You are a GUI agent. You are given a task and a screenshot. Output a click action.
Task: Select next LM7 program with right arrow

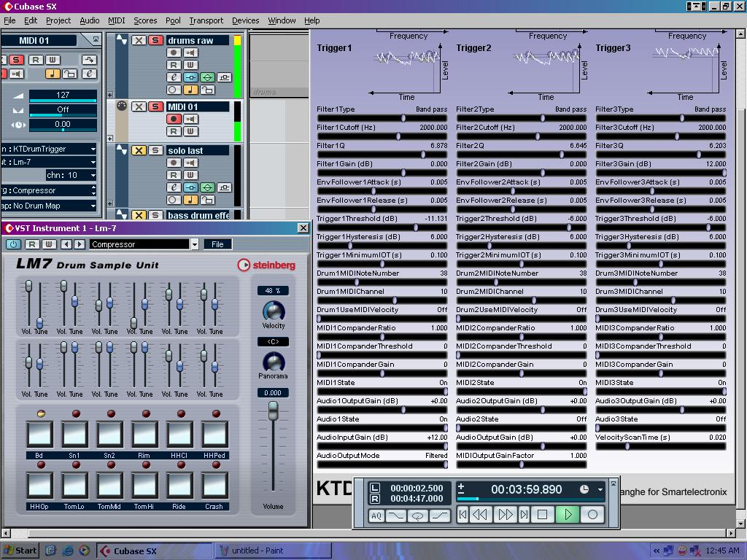(x=80, y=244)
